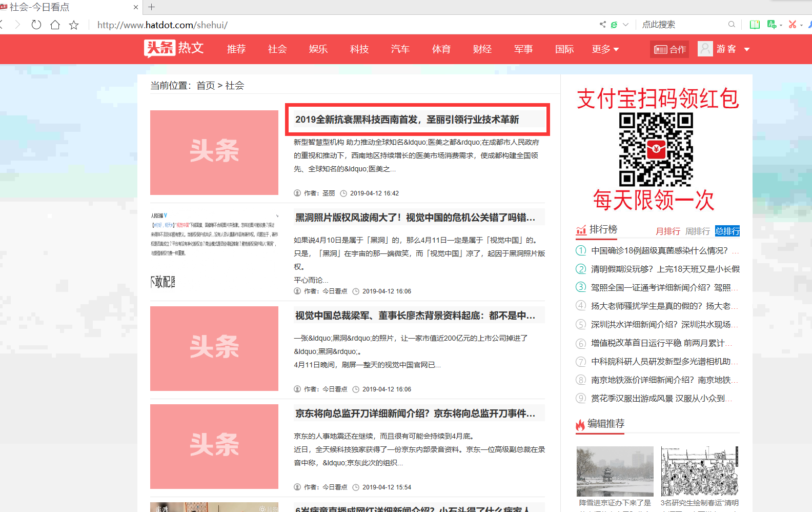
Task: Bookmark page with the star icon
Action: pyautogui.click(x=74, y=25)
